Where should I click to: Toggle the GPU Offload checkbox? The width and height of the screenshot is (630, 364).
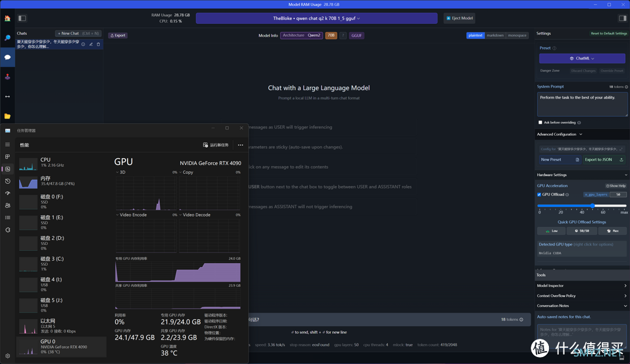[539, 194]
